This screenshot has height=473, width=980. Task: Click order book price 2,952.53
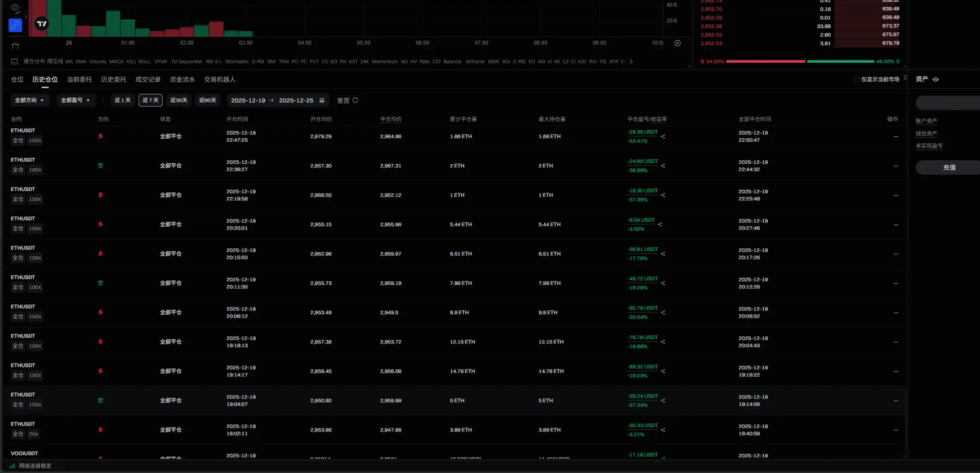(711, 43)
